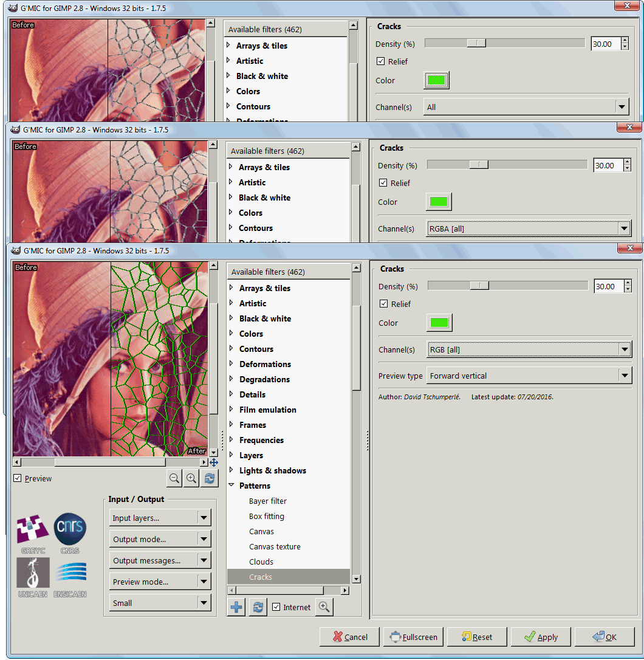The image size is (644, 660).
Task: Click the Density slider in the top window
Action: (505, 43)
